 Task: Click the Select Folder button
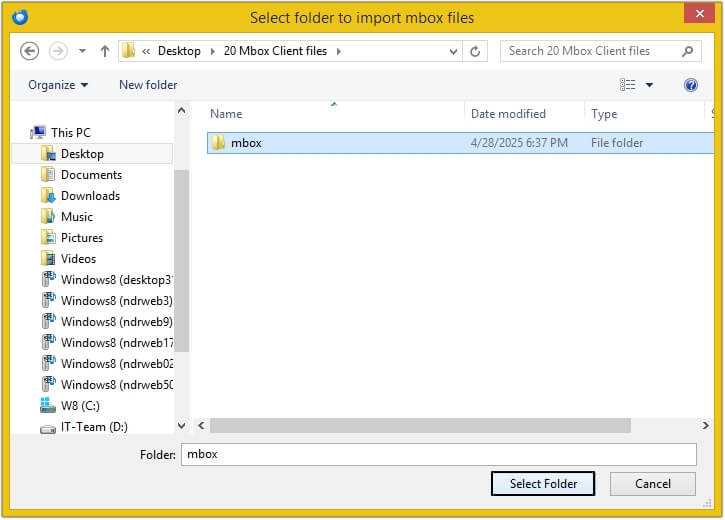pyautogui.click(x=543, y=484)
